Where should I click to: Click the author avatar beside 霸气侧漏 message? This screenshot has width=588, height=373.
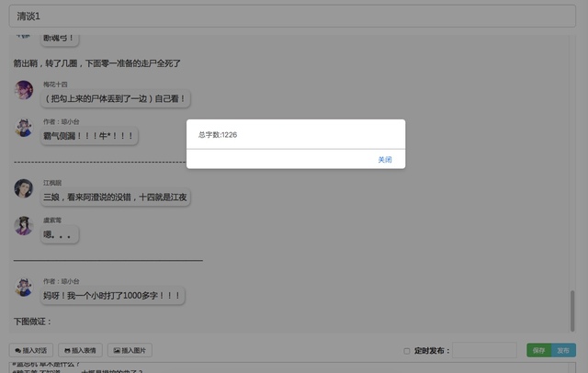(x=24, y=127)
